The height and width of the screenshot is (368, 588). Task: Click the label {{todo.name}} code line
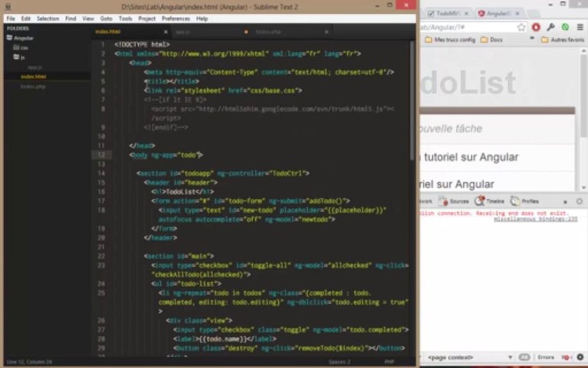(x=225, y=339)
